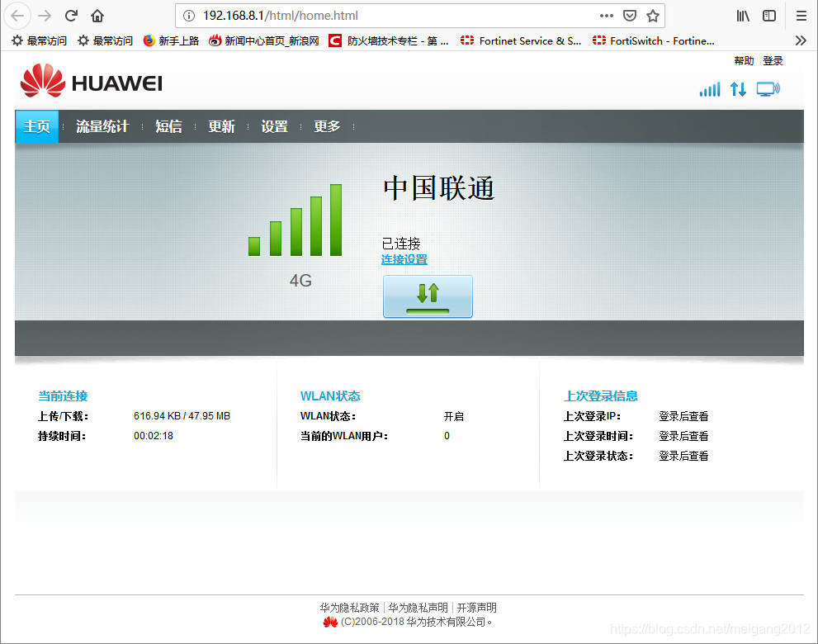Click the 帮助 help link
Image resolution: width=818 pixels, height=644 pixels.
[744, 60]
